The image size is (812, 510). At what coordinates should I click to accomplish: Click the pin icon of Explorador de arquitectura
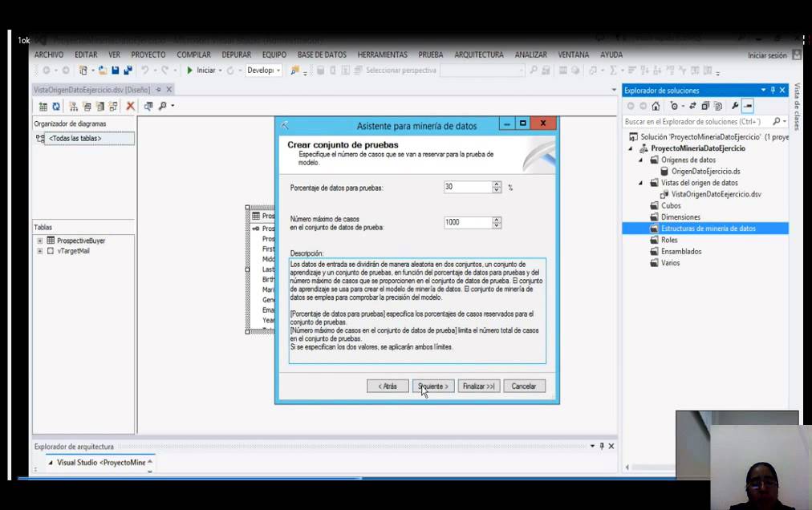coord(602,446)
